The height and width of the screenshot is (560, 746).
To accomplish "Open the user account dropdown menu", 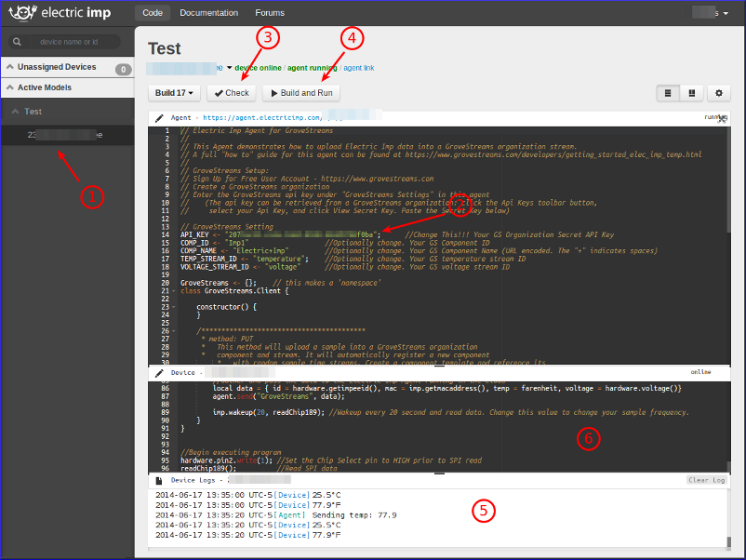I will pos(717,13).
